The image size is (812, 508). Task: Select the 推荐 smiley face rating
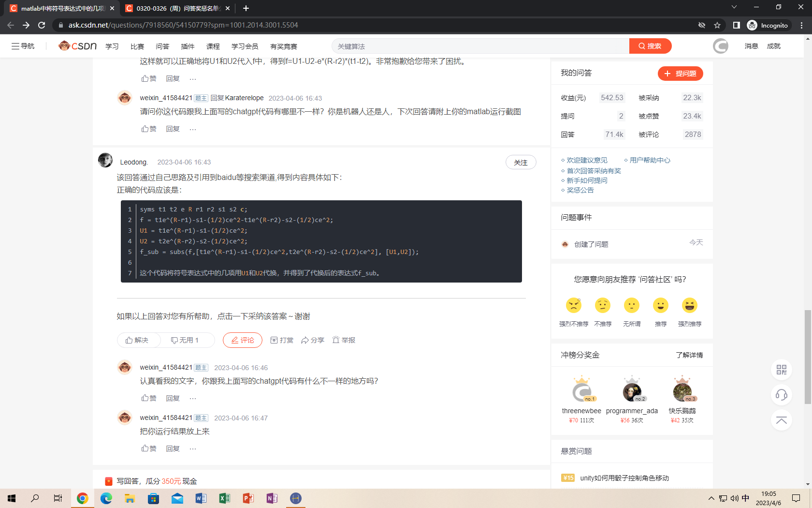(x=661, y=305)
